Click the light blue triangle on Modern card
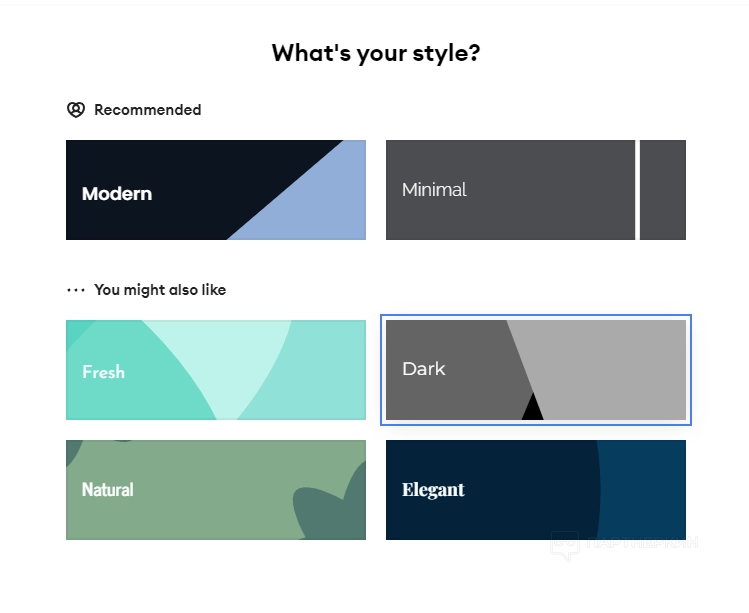The width and height of the screenshot is (749, 613). point(320,200)
